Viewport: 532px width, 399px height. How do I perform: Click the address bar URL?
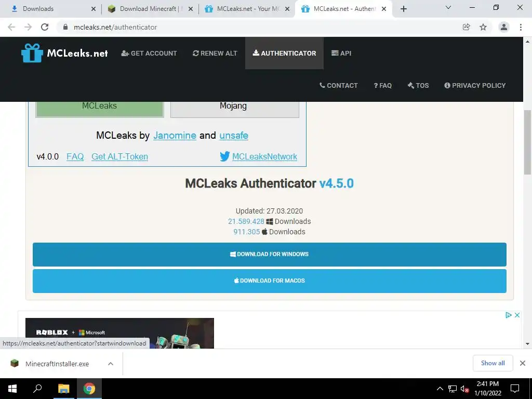pos(115,27)
